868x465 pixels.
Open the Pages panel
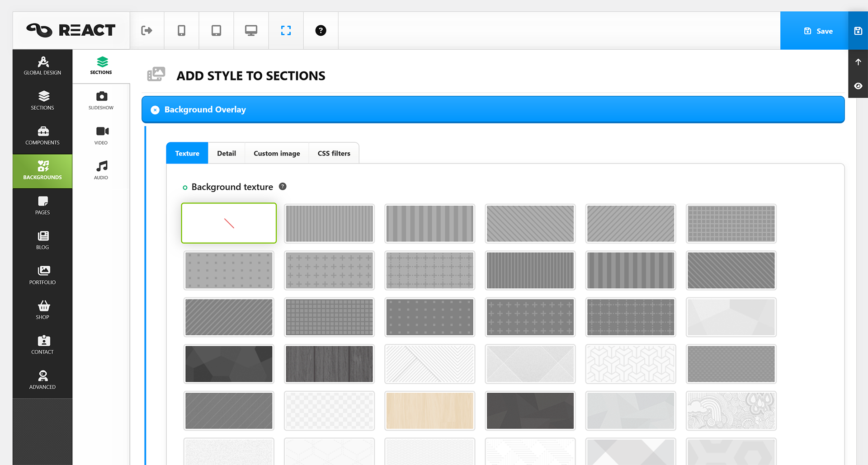point(42,206)
